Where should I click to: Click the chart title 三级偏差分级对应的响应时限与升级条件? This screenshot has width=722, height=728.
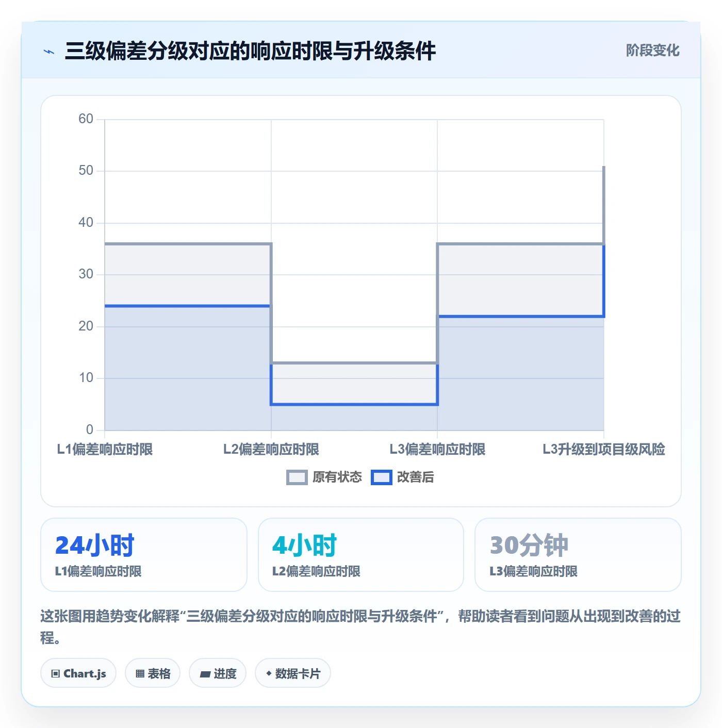click(x=251, y=51)
